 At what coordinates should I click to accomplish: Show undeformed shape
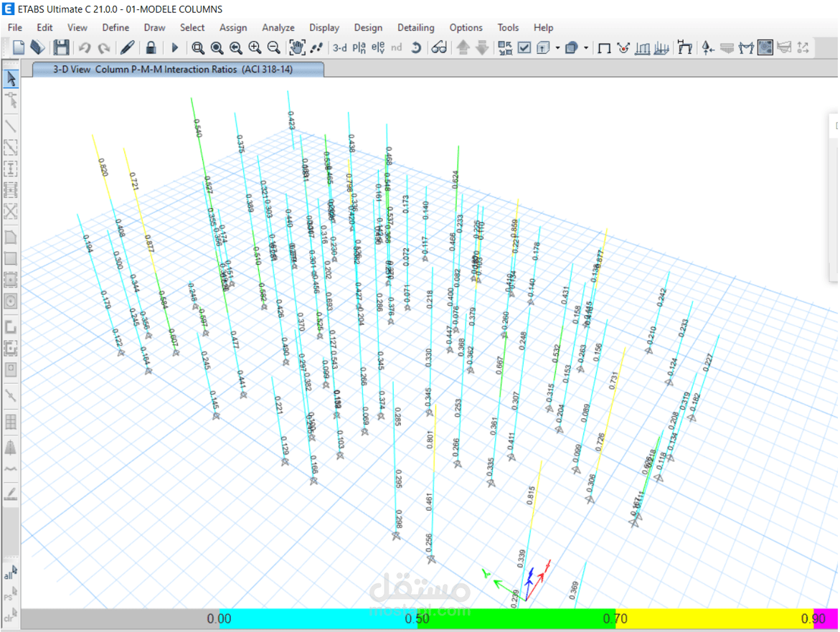click(604, 47)
